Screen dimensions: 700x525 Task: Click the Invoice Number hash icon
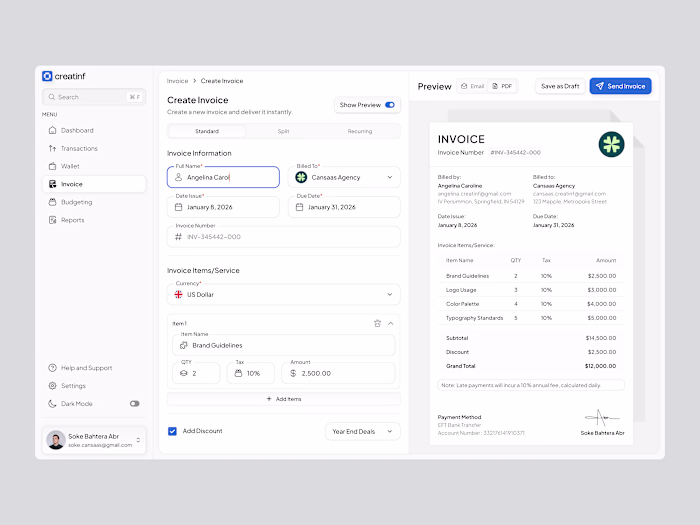pos(179,237)
